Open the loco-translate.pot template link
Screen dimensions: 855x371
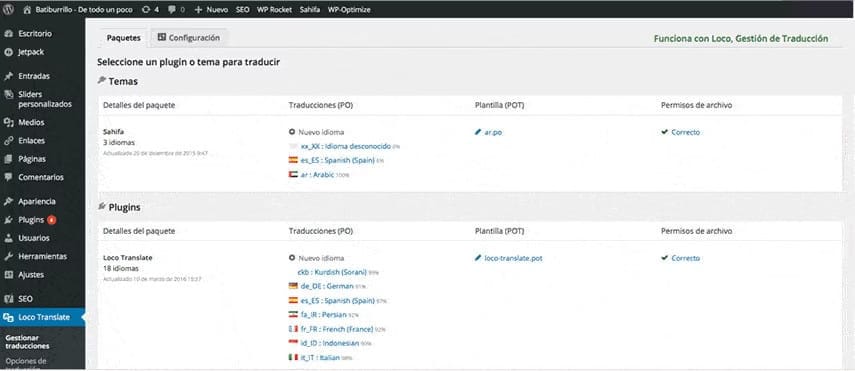pyautogui.click(x=513, y=258)
